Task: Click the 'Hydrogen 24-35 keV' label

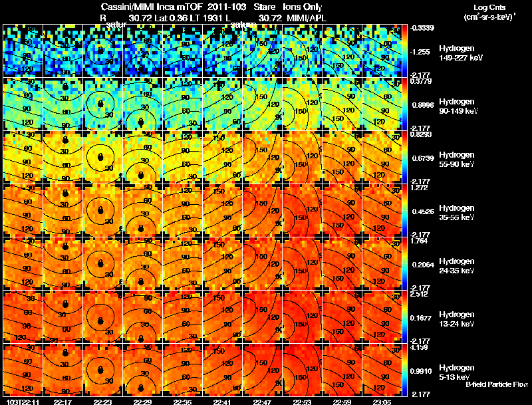Action: tap(457, 266)
